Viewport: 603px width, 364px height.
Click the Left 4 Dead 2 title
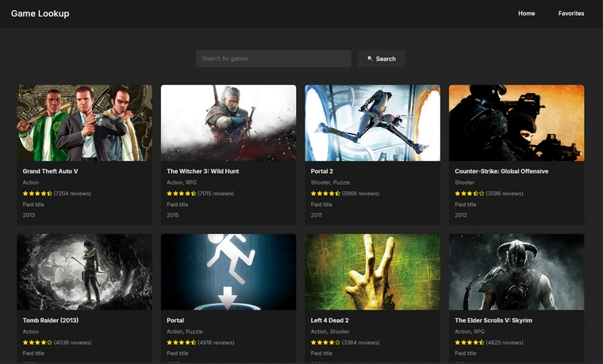click(329, 320)
